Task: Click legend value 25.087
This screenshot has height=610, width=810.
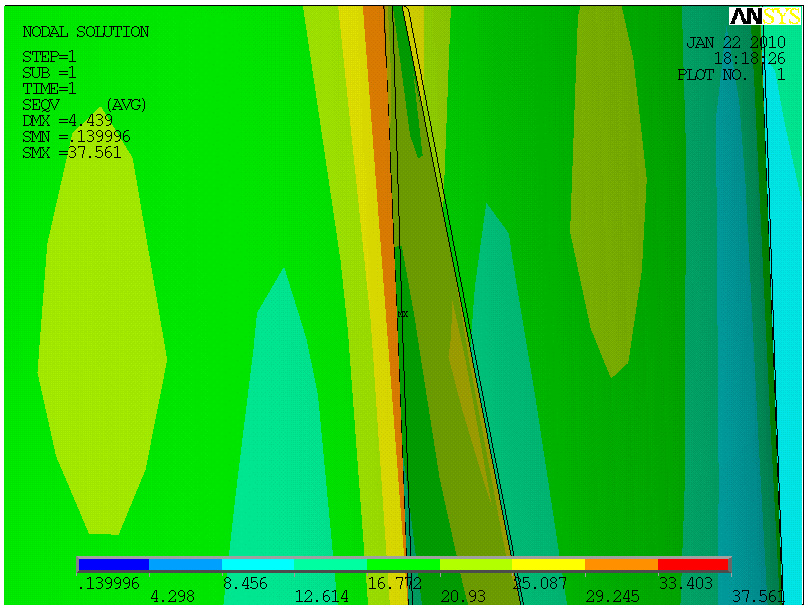Action: point(540,584)
